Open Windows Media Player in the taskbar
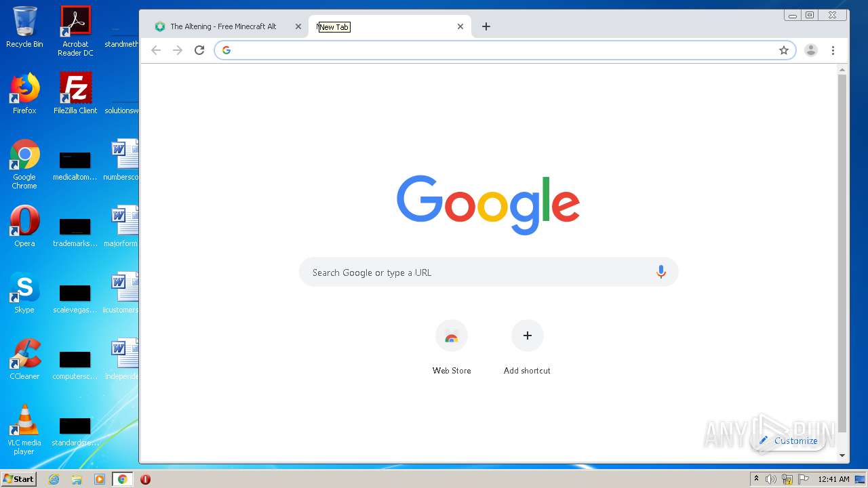This screenshot has height=488, width=868. tap(100, 479)
